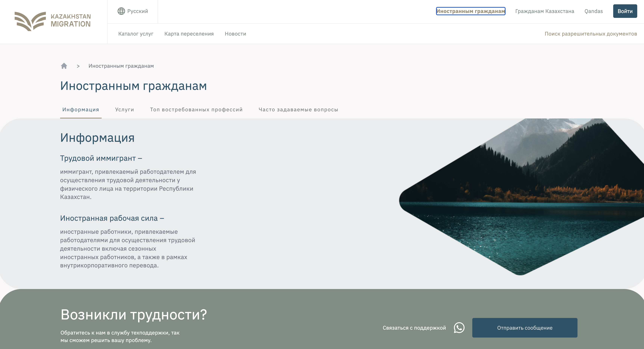644x349 pixels.
Task: Open the Каталог услуг menu item
Action: coord(136,34)
